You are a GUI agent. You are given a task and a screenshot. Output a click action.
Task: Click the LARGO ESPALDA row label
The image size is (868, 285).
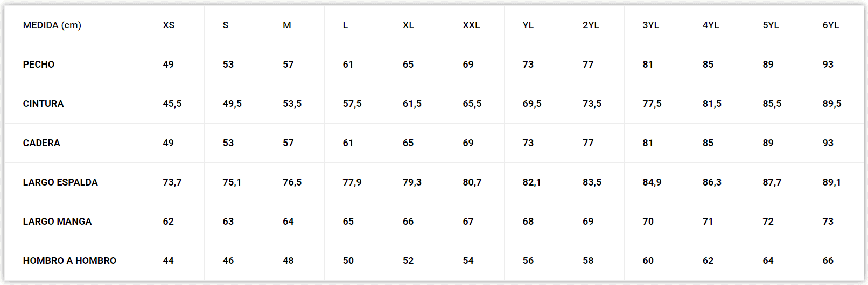(60, 182)
